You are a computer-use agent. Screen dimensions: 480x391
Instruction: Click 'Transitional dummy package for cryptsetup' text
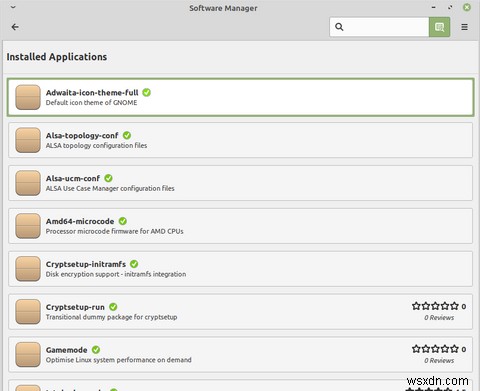[x=111, y=317]
